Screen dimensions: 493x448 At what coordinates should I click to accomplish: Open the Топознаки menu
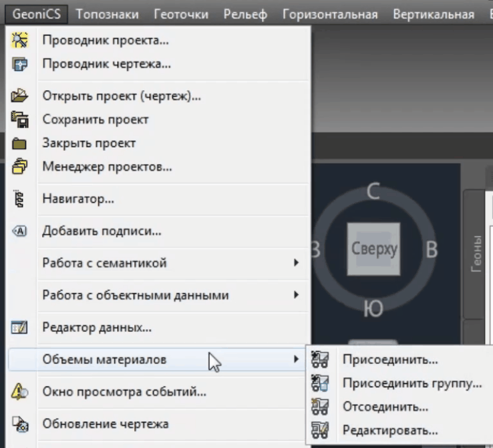tap(107, 15)
